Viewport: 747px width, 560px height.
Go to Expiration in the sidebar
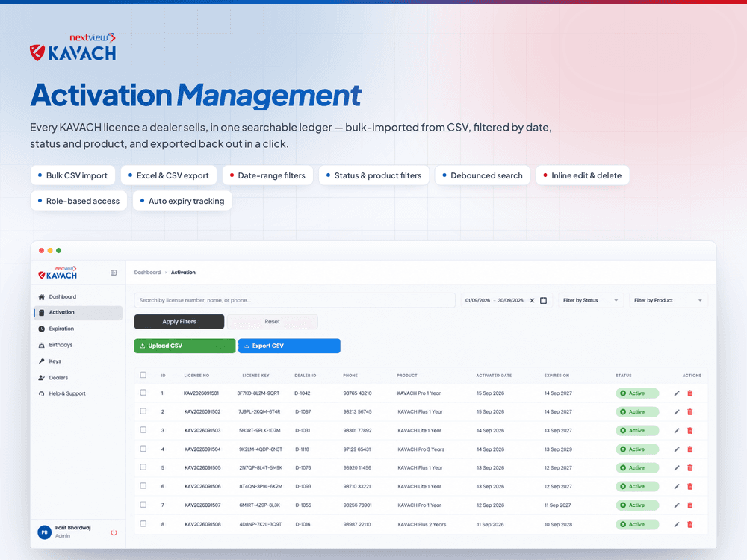tap(78, 329)
